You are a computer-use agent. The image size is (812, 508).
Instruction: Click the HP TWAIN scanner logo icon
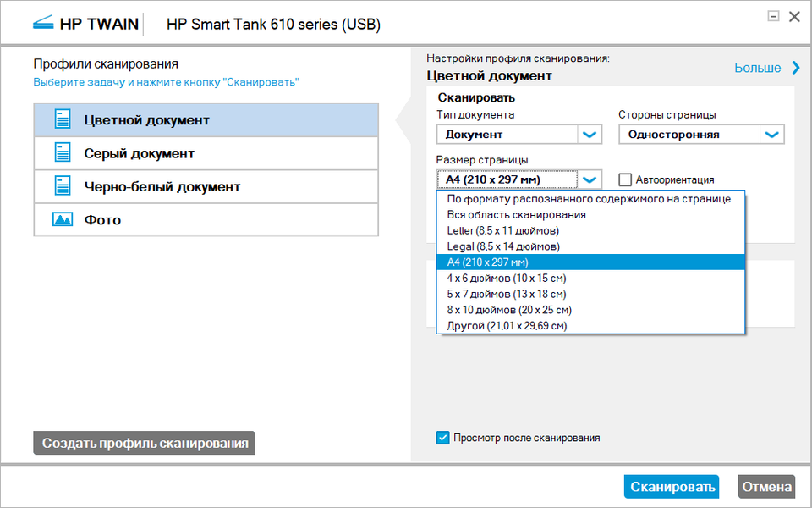click(x=43, y=24)
